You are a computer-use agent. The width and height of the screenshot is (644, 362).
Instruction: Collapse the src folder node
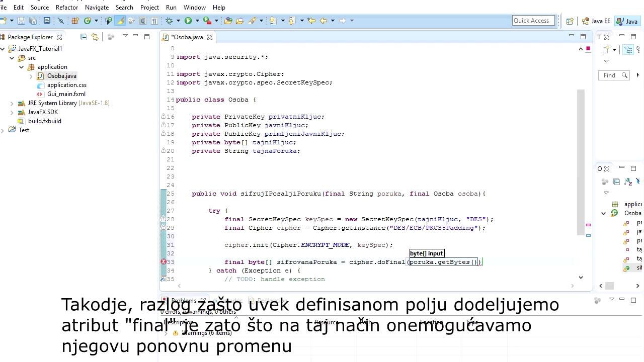(x=12, y=58)
